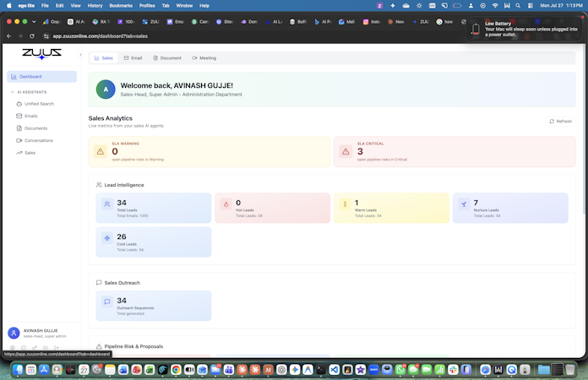Open Spotlight search in menu bar
588x380 pixels.
(x=518, y=6)
